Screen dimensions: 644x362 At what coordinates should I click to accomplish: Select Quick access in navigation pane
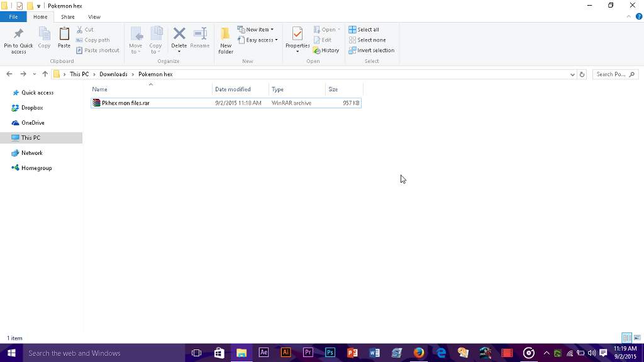pyautogui.click(x=37, y=93)
